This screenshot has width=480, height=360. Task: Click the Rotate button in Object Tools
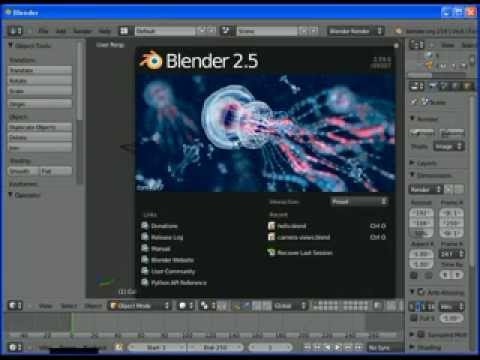click(40, 81)
